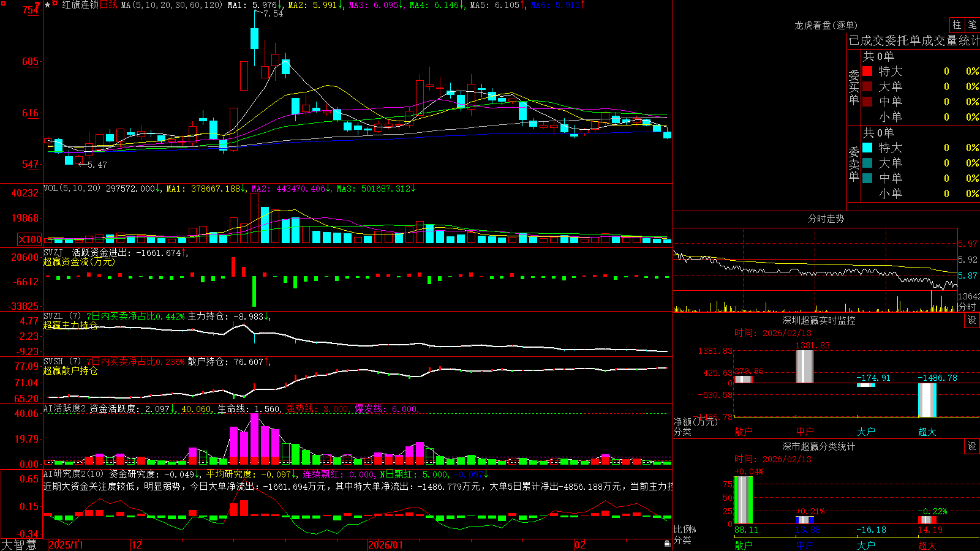Click the AI活跃度2 indicator name
Image resolution: width=980 pixels, height=551 pixels.
tap(65, 409)
